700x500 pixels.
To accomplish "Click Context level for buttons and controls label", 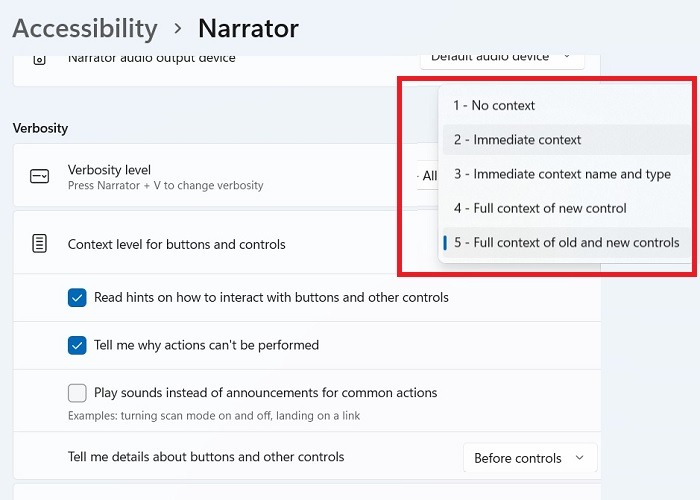I will (177, 244).
